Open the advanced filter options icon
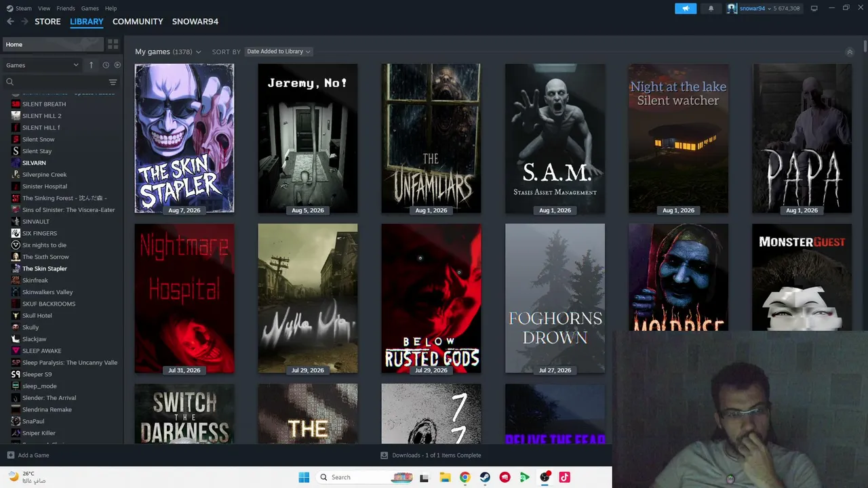This screenshot has width=868, height=488. 113,82
